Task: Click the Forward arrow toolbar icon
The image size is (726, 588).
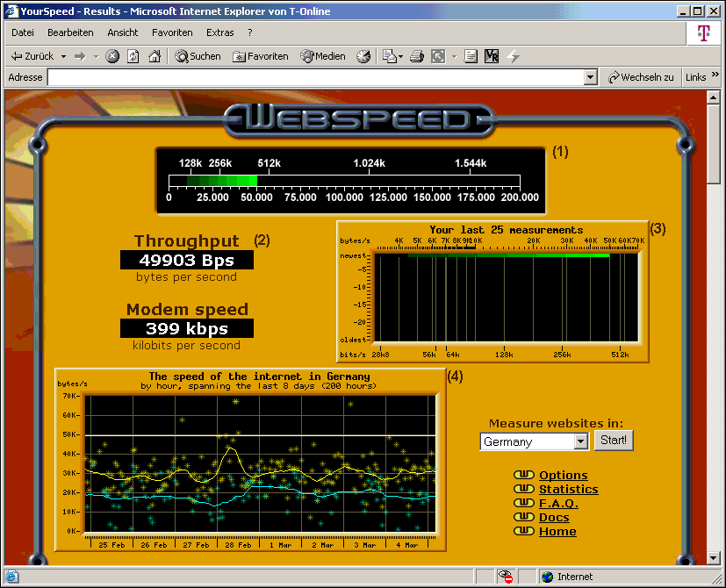Action: [80, 56]
